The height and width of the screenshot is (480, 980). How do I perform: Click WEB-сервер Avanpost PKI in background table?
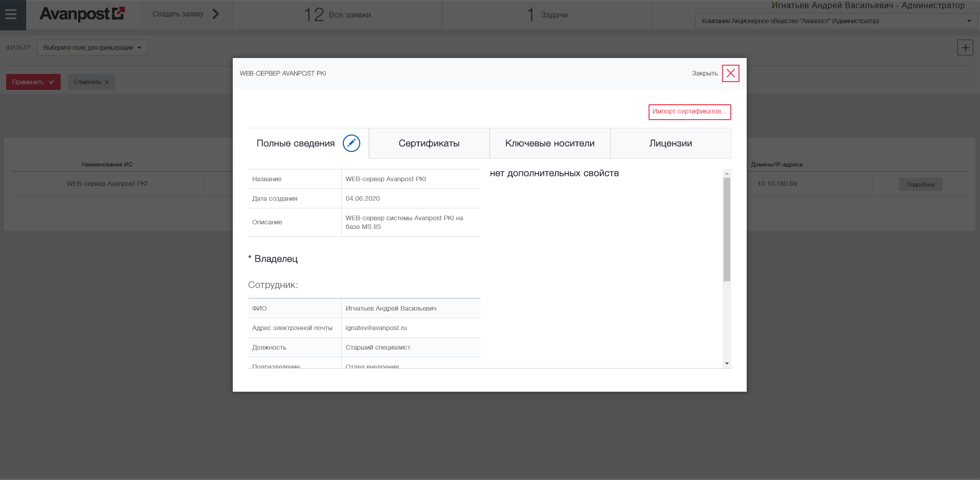click(107, 184)
